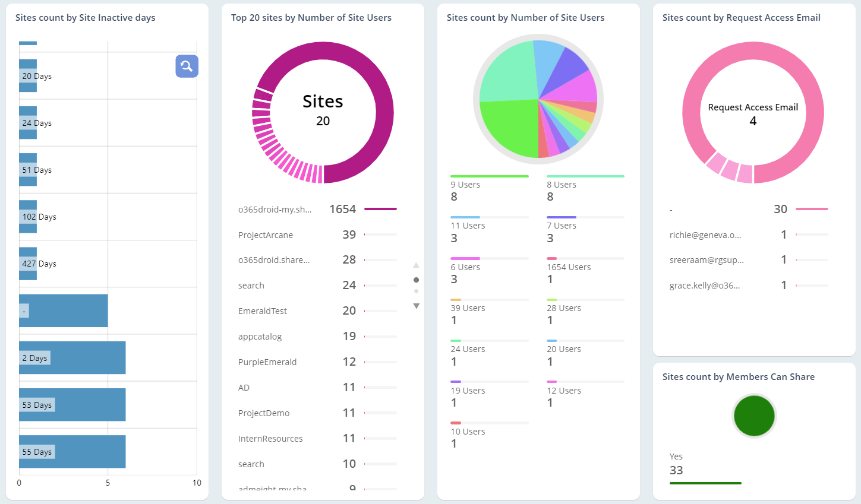Select the second pagination dot in Top 20 sites panel
Screen dimensions: 861x504
click(x=416, y=291)
